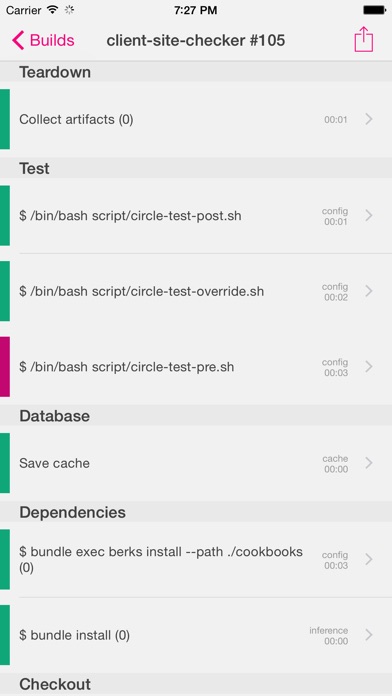This screenshot has height=696, width=392.
Task: Tap the failed red status bar indicator
Action: coord(5,366)
